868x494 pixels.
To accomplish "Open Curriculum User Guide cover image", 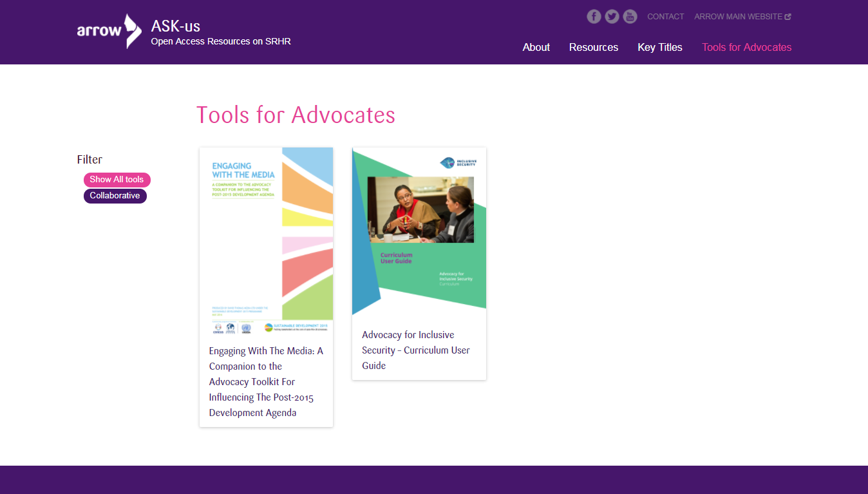I will [x=419, y=231].
